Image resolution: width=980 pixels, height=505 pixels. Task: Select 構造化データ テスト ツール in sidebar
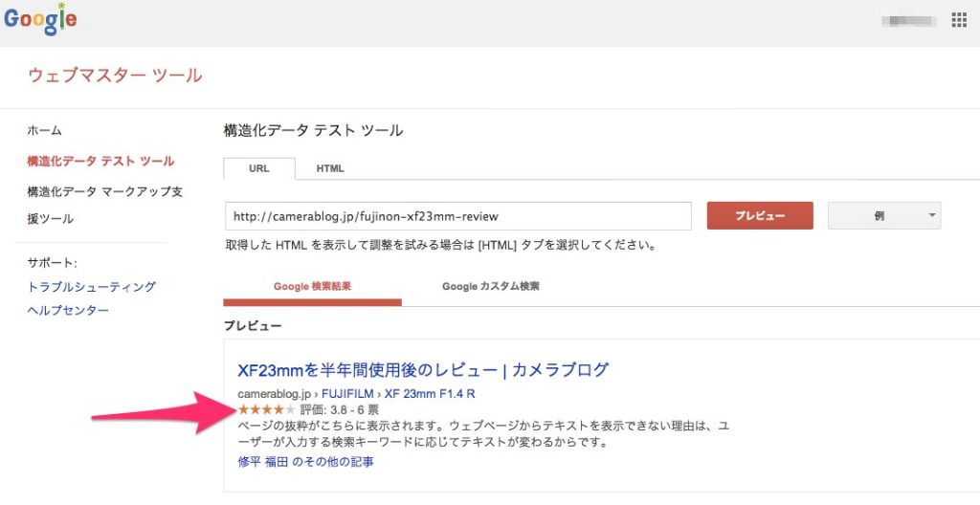tap(100, 162)
